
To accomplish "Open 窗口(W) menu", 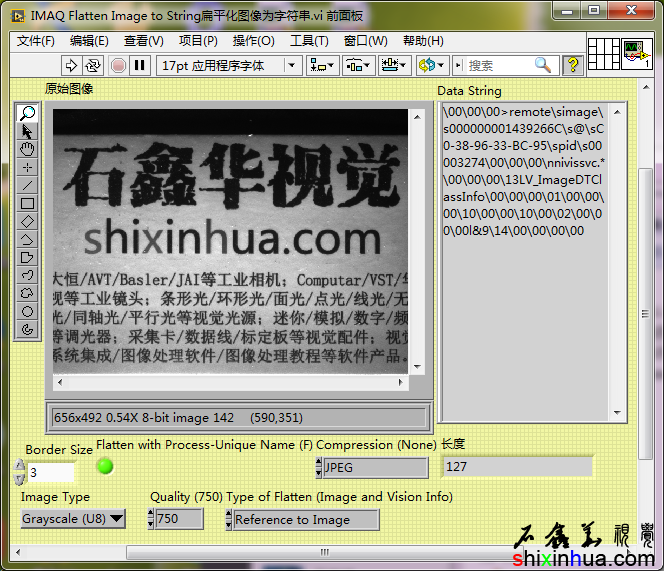I will click(365, 41).
